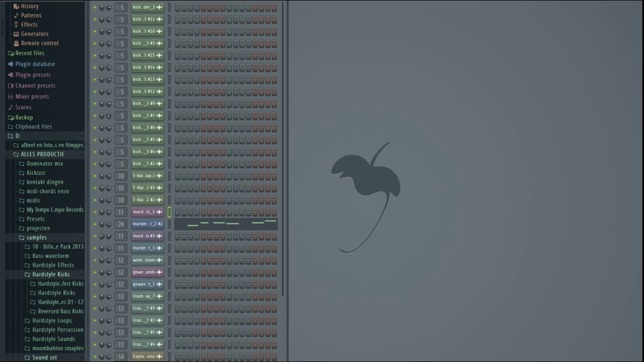Mute the kick..der_3 channel

coord(95,7)
